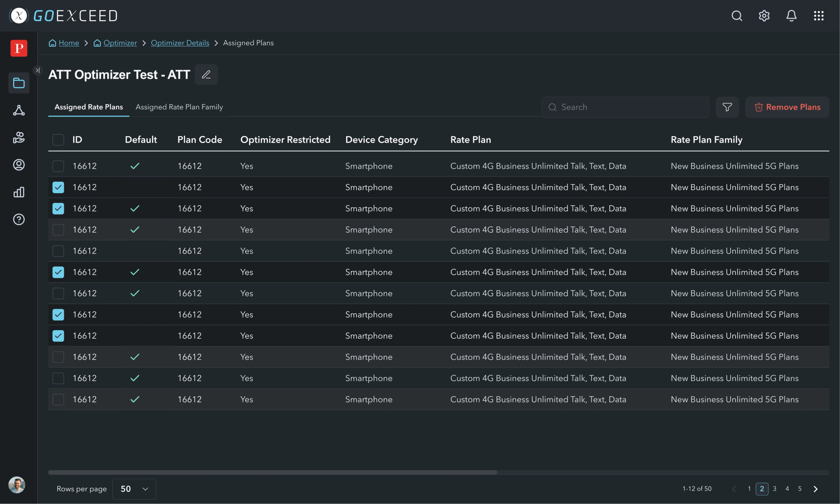Screen dimensions: 840x504
Task: Follow the Optimizer breadcrumb link
Action: click(x=120, y=43)
